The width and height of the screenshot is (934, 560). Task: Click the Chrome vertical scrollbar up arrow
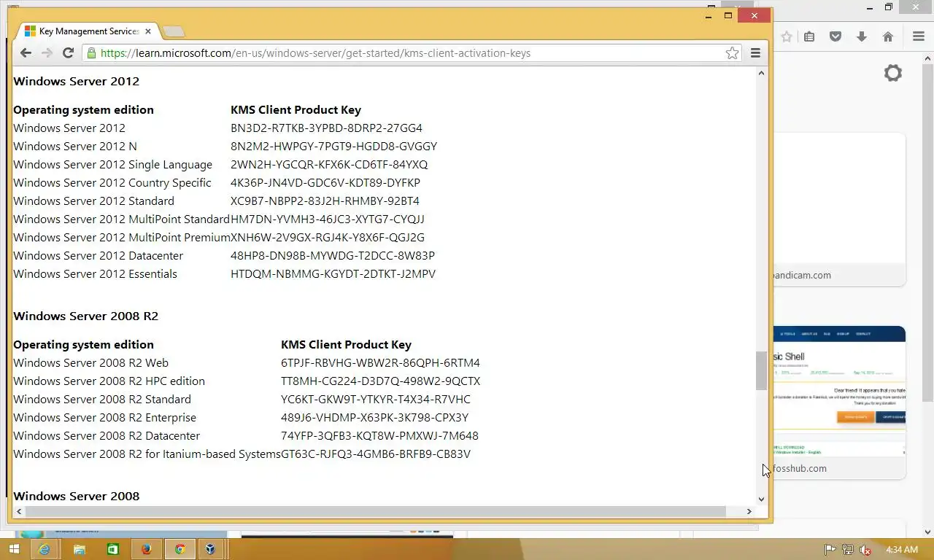761,73
